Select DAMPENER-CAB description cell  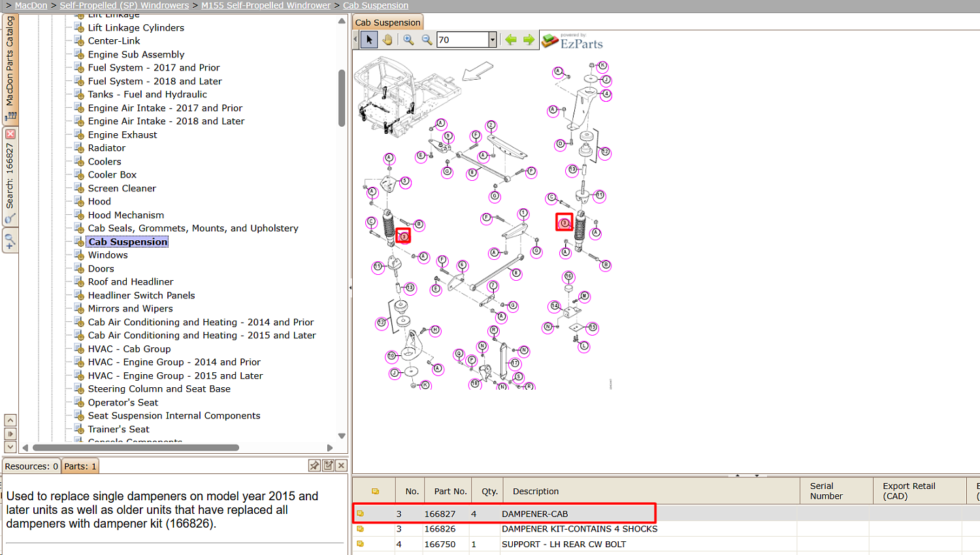(x=534, y=514)
